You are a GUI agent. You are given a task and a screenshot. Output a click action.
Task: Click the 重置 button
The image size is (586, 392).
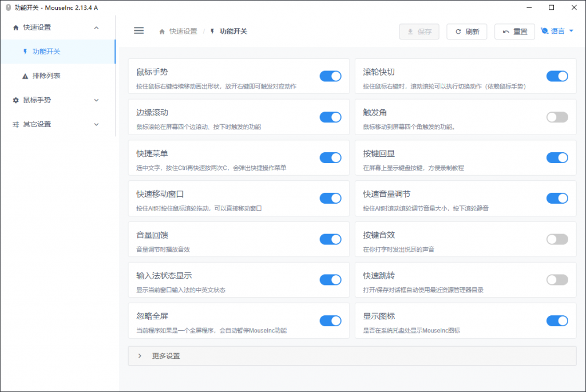(514, 31)
